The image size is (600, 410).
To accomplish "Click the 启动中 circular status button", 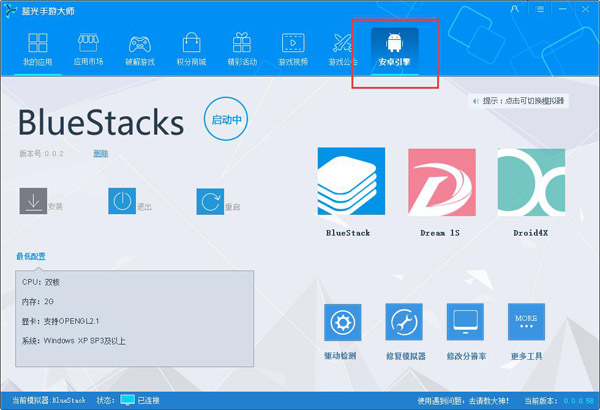I will coord(226,119).
